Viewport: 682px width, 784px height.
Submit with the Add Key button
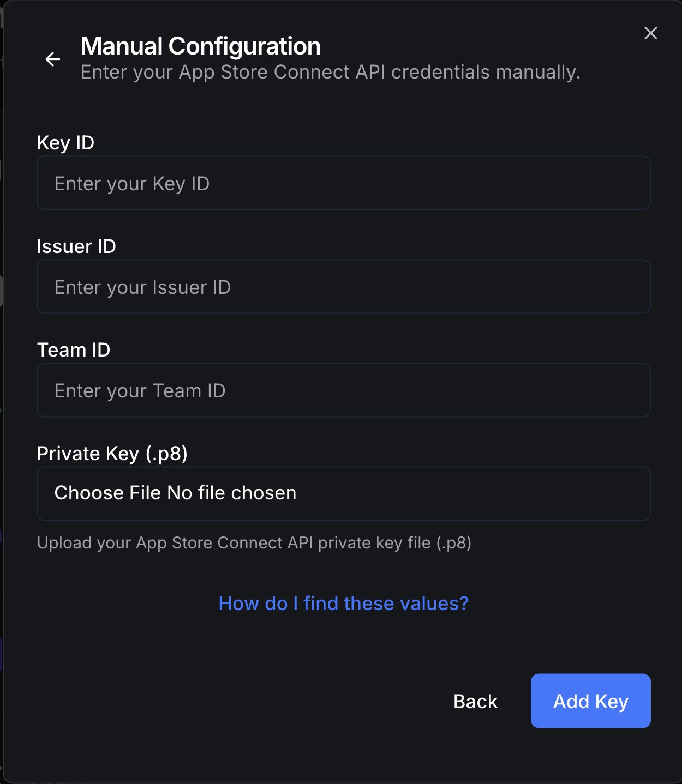click(590, 701)
